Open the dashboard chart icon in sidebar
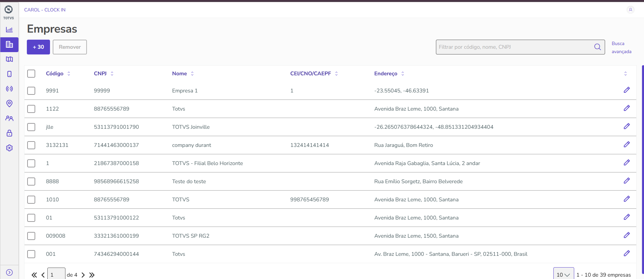 9,30
